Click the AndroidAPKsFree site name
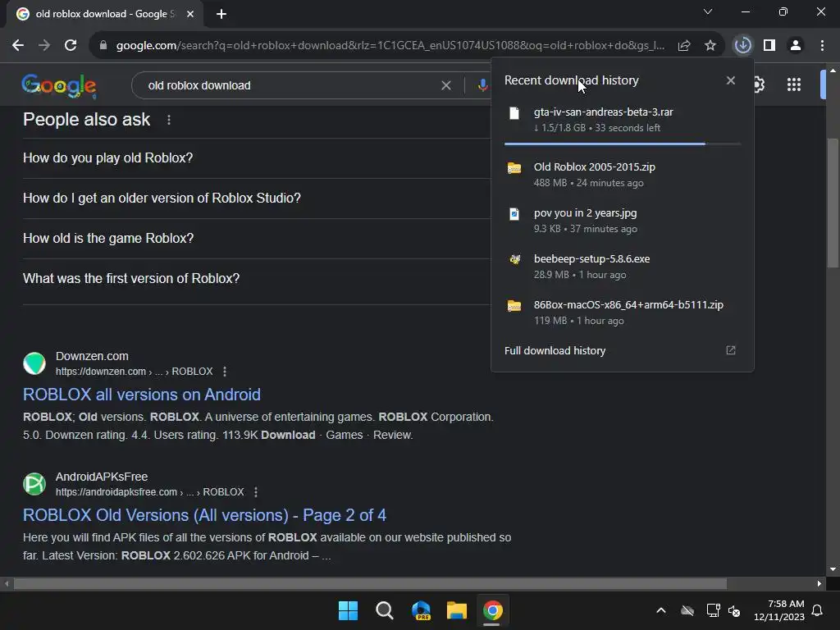Image resolution: width=840 pixels, height=630 pixels. pyautogui.click(x=102, y=477)
